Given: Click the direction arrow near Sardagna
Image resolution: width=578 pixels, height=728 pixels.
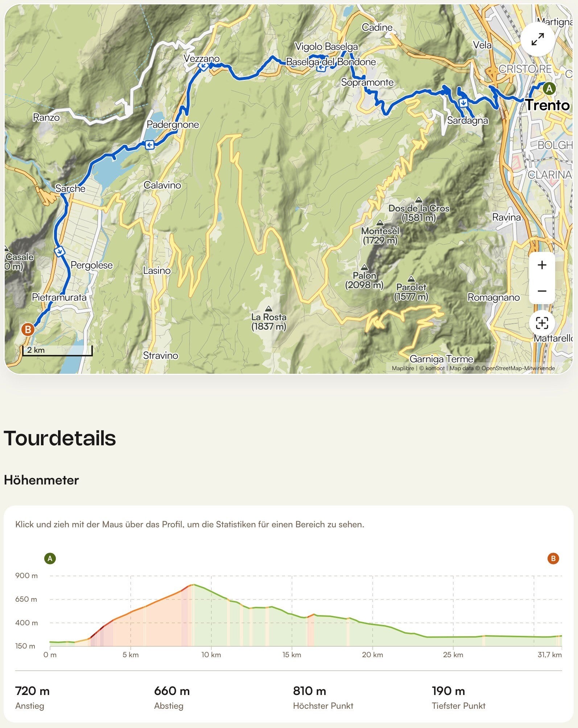Looking at the screenshot, I should [x=463, y=103].
